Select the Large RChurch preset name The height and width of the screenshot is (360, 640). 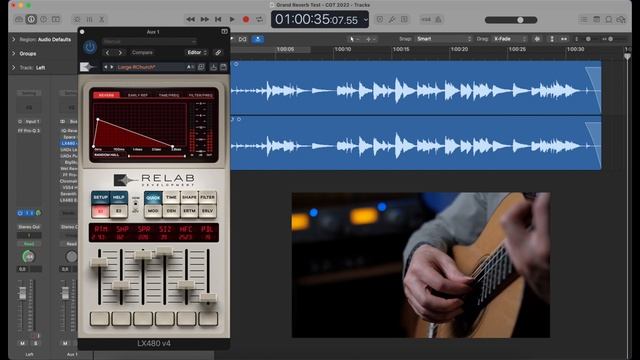coord(136,67)
